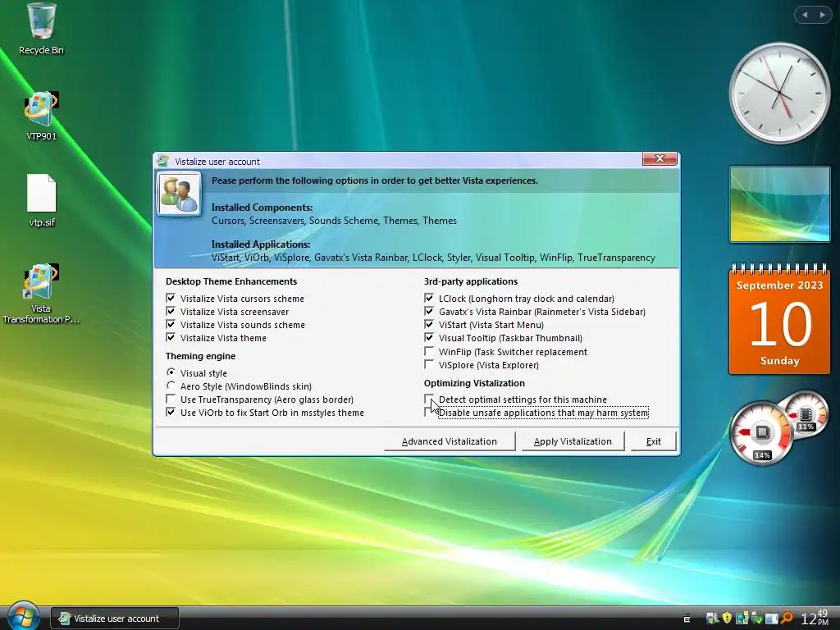840x630 pixels.
Task: Click the Advanced Vistalization button
Action: 450,441
